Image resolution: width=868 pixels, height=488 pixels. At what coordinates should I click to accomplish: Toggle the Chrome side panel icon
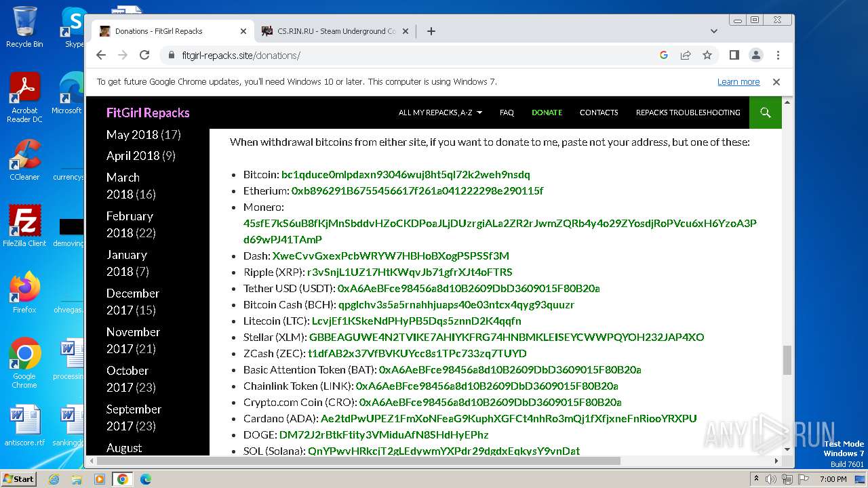coord(734,55)
